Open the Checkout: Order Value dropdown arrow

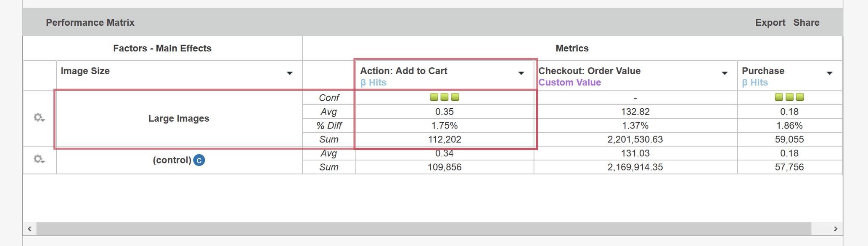click(725, 73)
